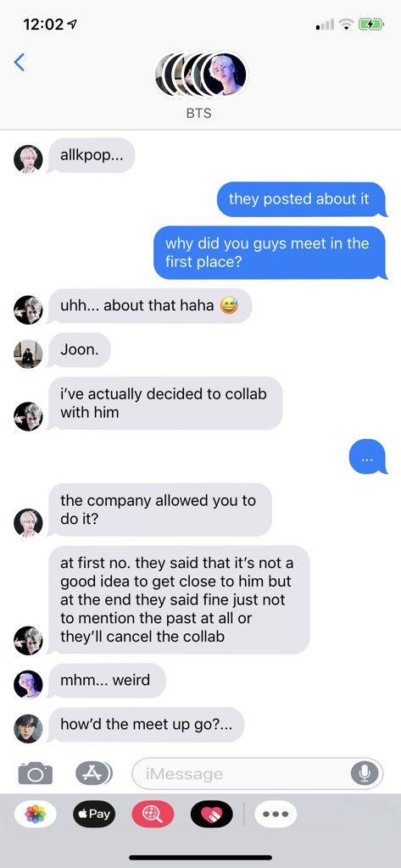Tap avatar beside 'how'd the meet up go?...'
Viewport: 401px width, 868px height.
(28, 728)
